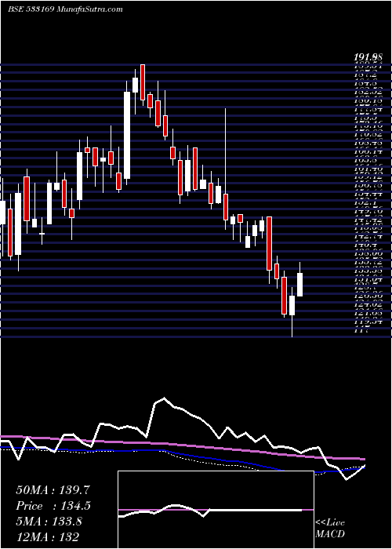Image resolution: width=392 pixels, height=549 pixels.
Task: Click the last white candlestick on the right
Action: pyautogui.click(x=300, y=285)
